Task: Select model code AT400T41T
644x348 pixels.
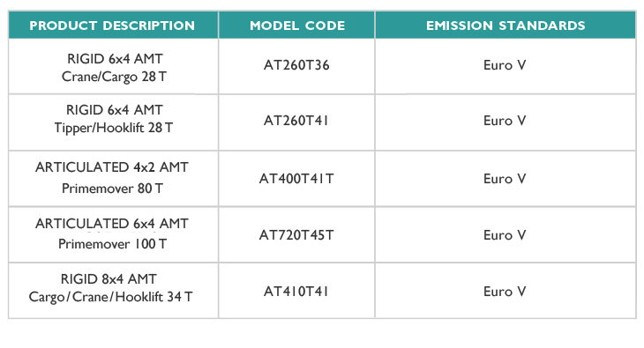Action: coord(296,179)
